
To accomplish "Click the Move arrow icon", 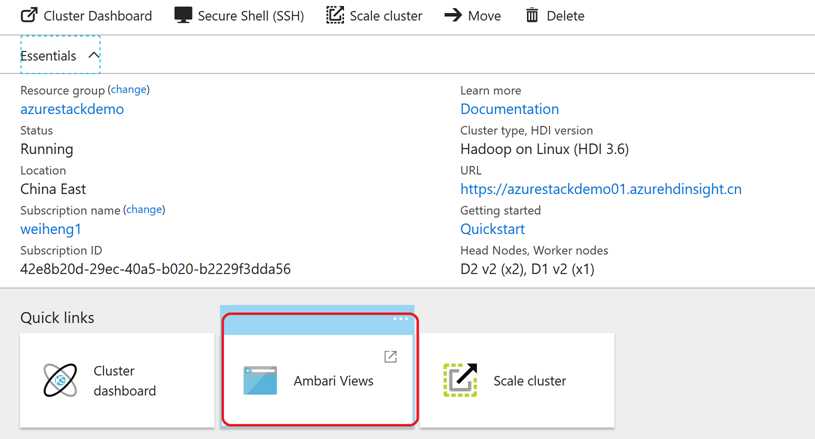I will tap(453, 15).
